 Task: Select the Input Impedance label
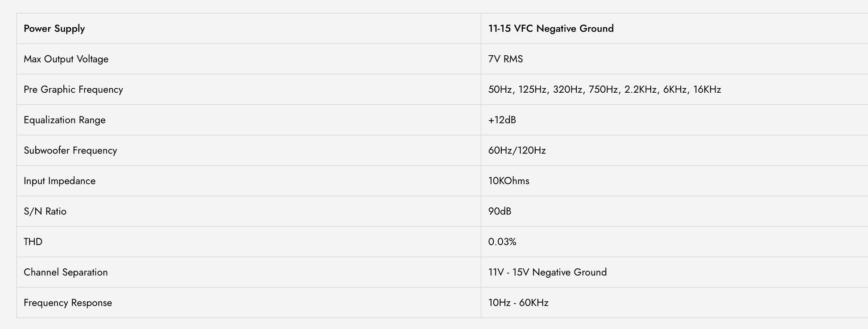point(59,181)
